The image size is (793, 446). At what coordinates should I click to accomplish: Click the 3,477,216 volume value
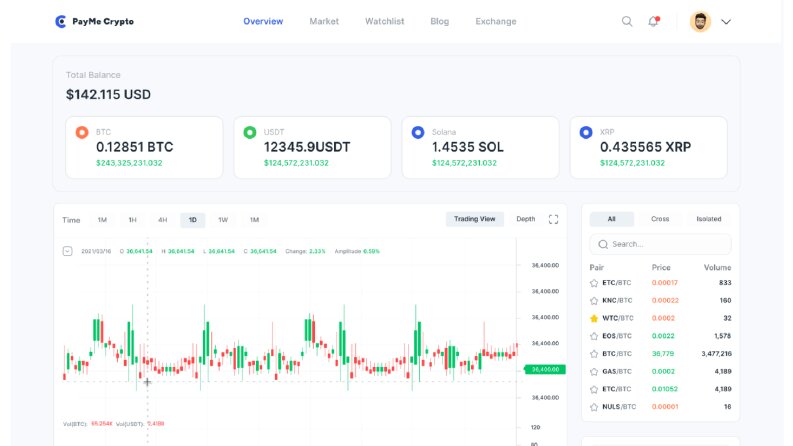[x=716, y=353]
